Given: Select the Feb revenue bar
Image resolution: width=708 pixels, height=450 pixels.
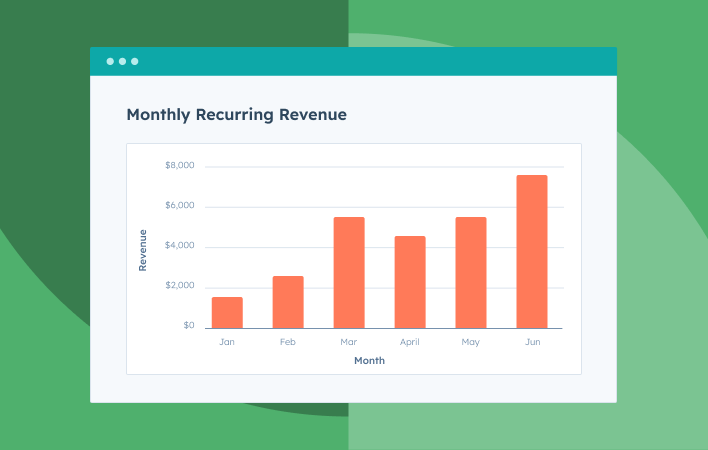Looking at the screenshot, I should (288, 302).
